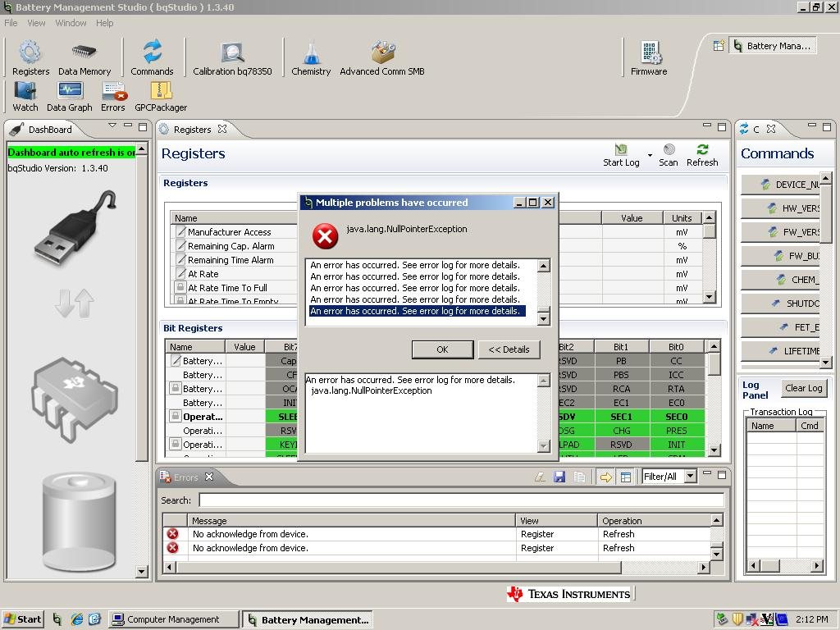This screenshot has height=630, width=840.
Task: Open the Watch tool
Action: [x=25, y=97]
